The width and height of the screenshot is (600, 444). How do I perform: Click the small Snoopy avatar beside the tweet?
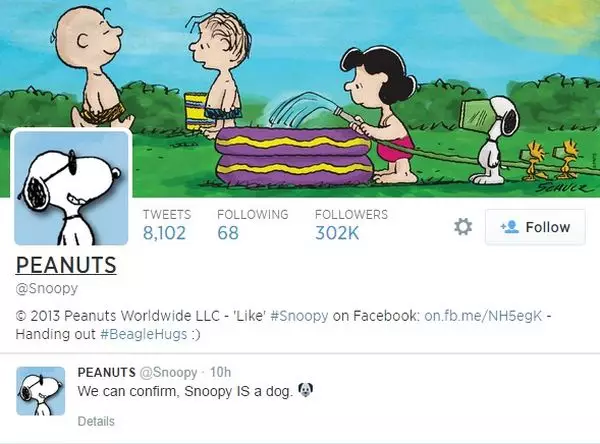41,391
